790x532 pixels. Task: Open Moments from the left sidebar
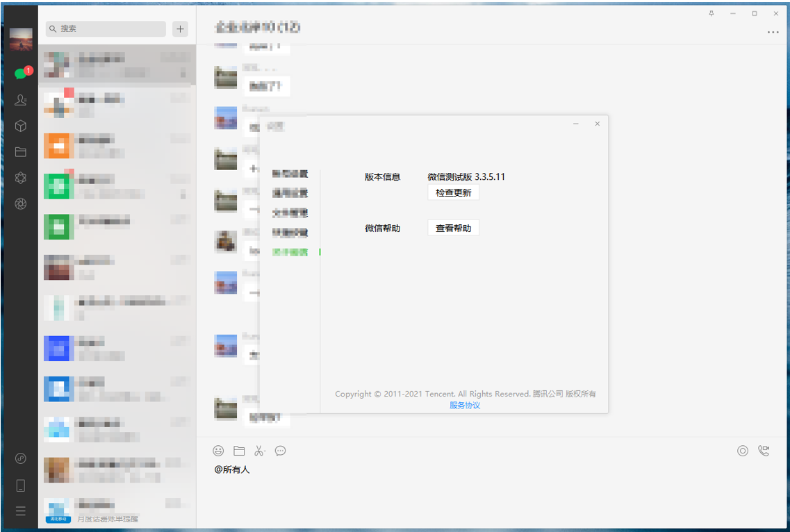[x=21, y=178]
